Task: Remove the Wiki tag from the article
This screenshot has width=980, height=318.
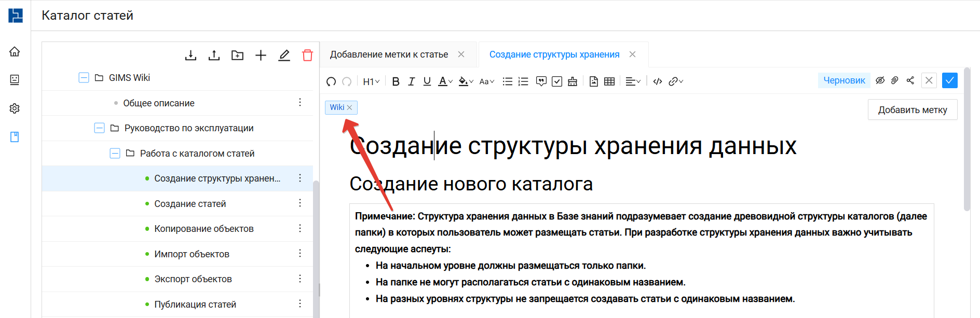Action: [349, 107]
